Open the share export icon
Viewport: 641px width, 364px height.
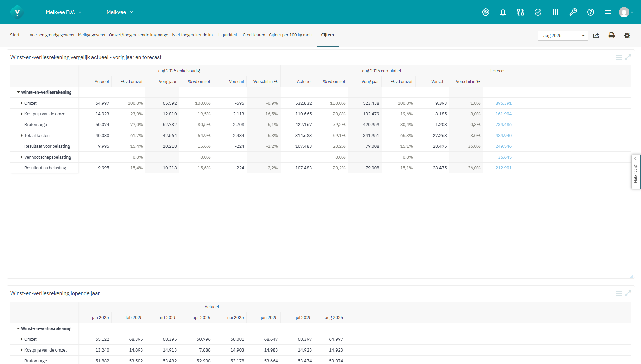tap(596, 35)
